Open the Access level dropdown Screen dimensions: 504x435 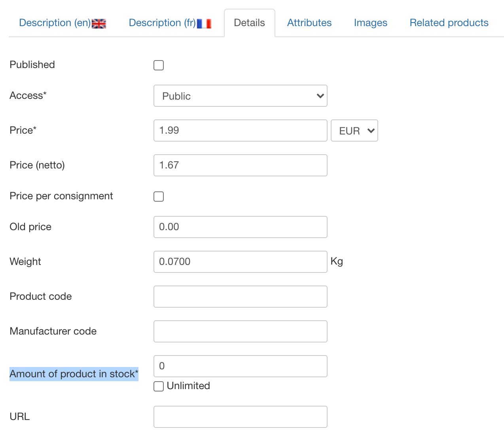(x=240, y=96)
